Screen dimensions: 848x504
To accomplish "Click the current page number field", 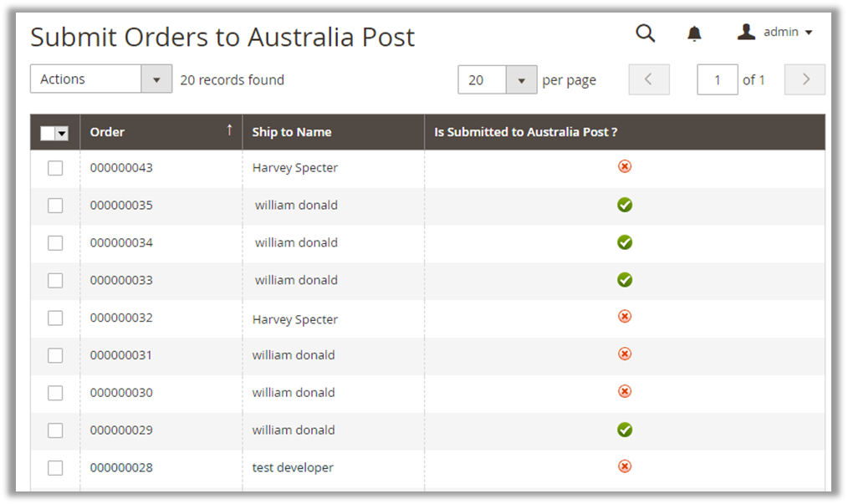I will click(717, 79).
